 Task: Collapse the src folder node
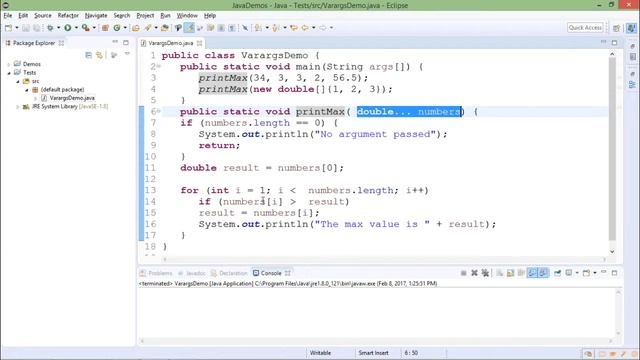[x=18, y=81]
